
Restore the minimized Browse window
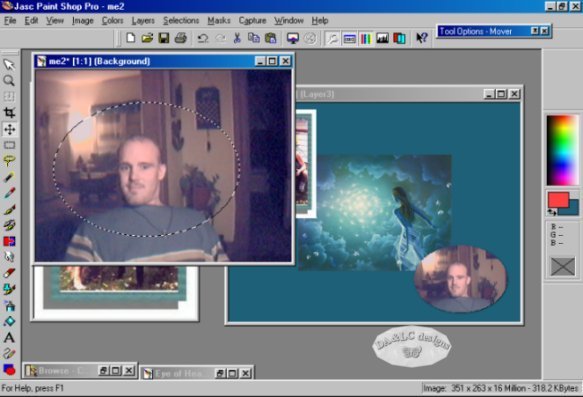tap(103, 370)
